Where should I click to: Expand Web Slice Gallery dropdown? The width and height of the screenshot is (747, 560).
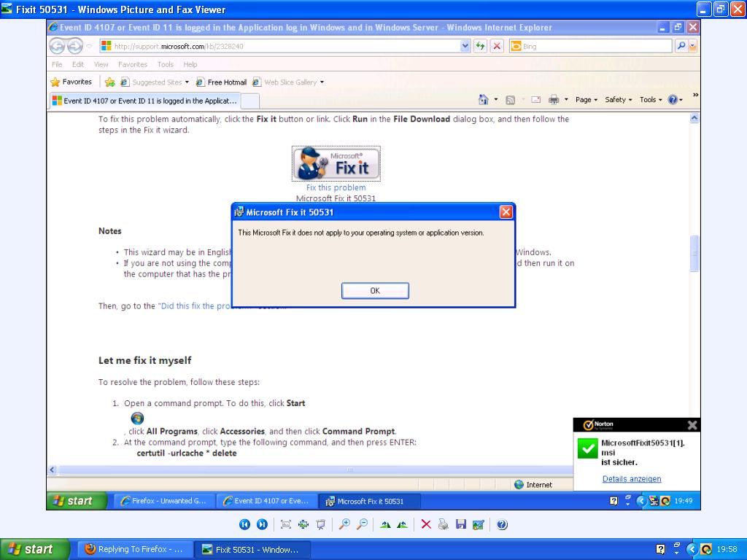322,82
